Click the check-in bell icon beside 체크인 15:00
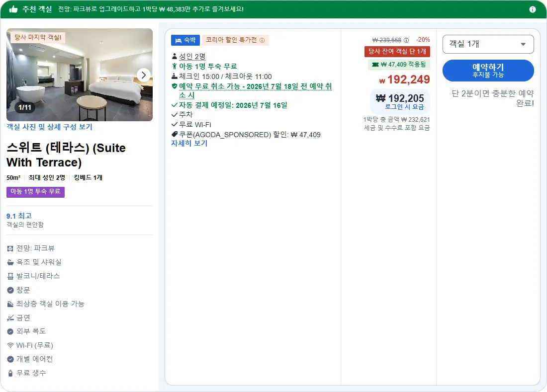Image resolution: width=547 pixels, height=392 pixels. [175, 77]
